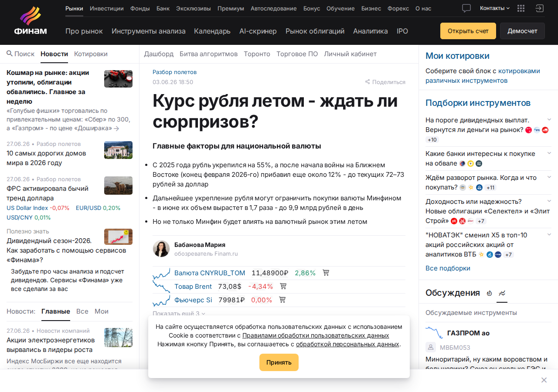Click the cart icon for Brent
Viewport: 558px width, 392px height.
coord(283,286)
